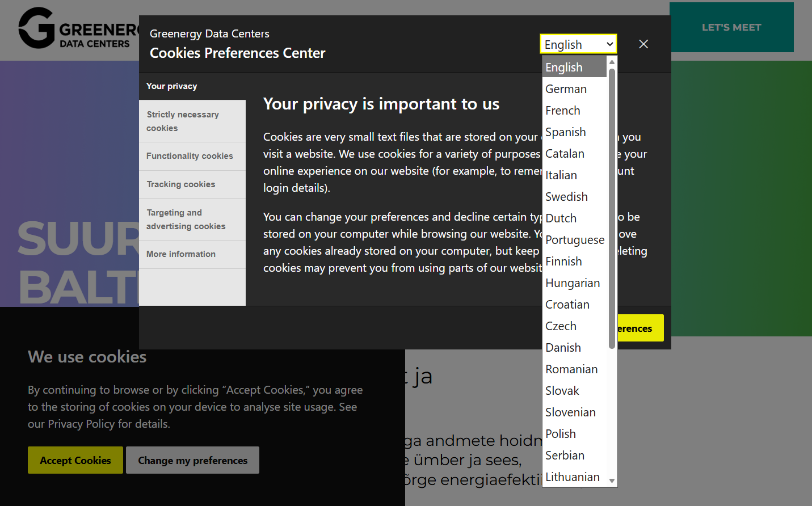
Task: Switch language to Finnish
Action: 575,262
